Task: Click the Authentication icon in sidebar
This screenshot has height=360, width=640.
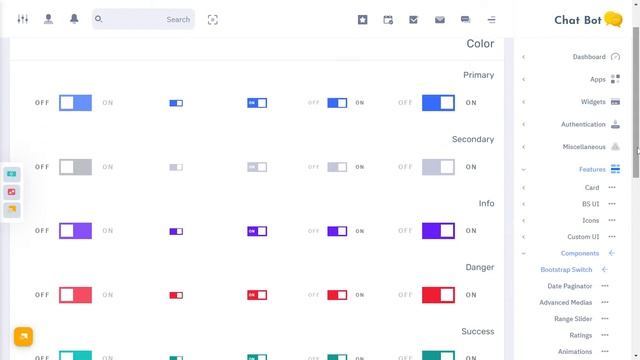Action: (616, 124)
